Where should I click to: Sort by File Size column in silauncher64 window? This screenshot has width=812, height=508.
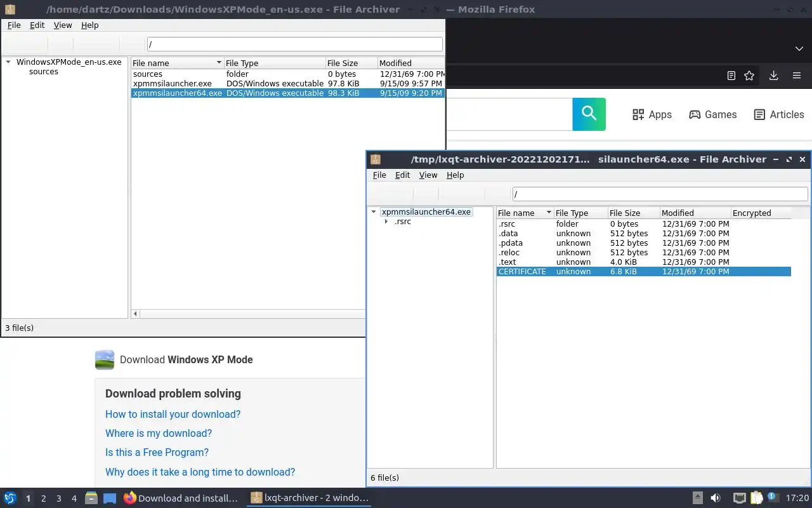click(x=633, y=213)
